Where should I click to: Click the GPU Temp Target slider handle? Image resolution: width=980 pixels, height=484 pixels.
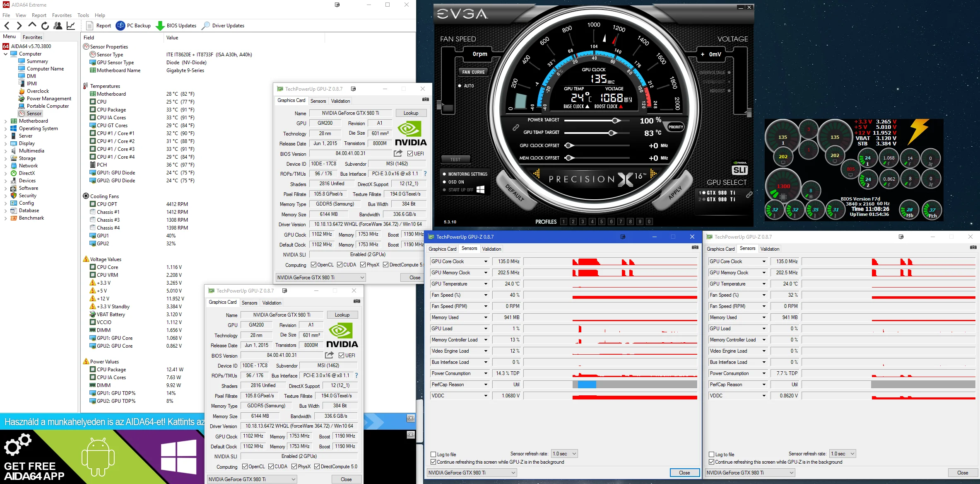tap(612, 133)
